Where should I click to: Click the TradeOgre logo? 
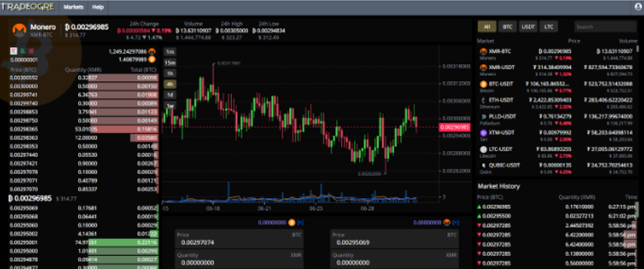(29, 7)
